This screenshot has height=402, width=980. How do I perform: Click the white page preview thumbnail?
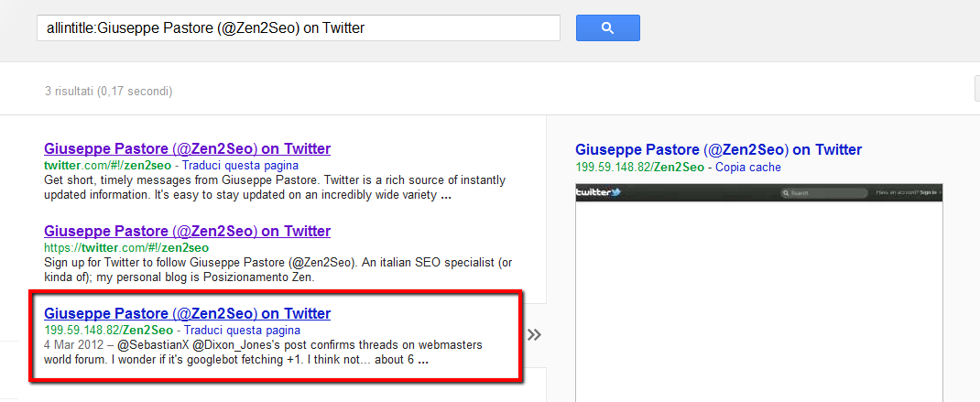click(758, 302)
